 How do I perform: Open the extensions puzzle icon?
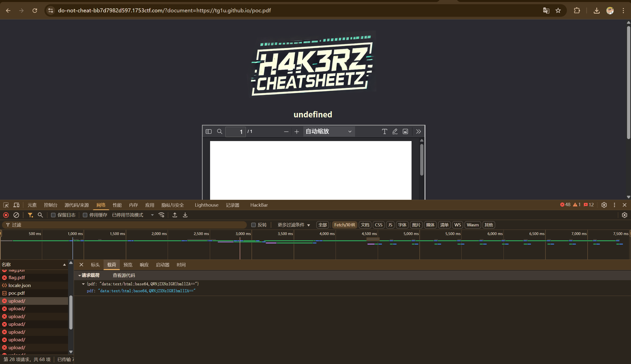(577, 11)
